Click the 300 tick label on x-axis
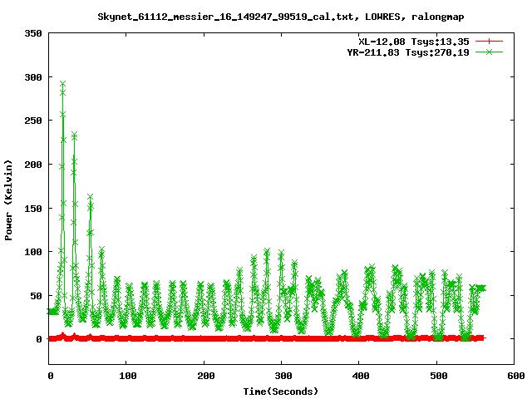The width and height of the screenshot is (532, 399). click(x=282, y=376)
